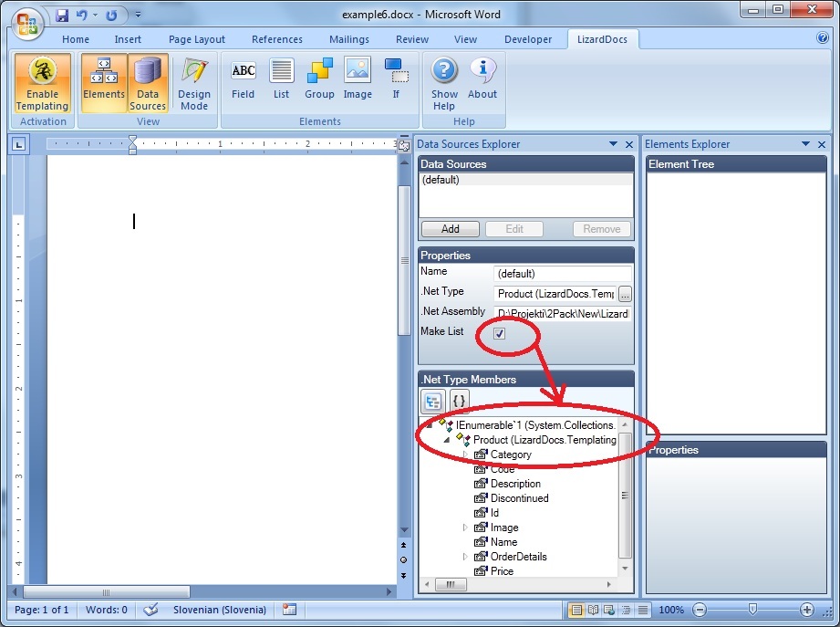This screenshot has width=840, height=627.
Task: Close the Elements Explorer pane
Action: [x=822, y=144]
